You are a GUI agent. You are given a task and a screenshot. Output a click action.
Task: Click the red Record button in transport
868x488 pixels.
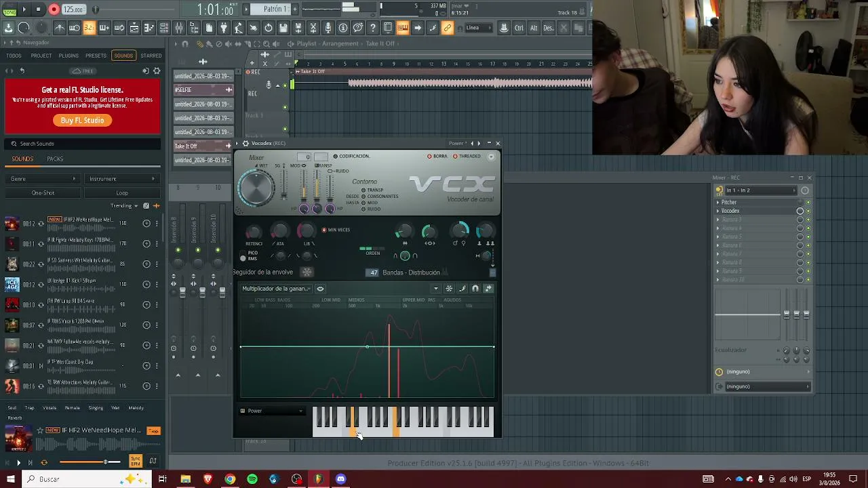click(54, 9)
